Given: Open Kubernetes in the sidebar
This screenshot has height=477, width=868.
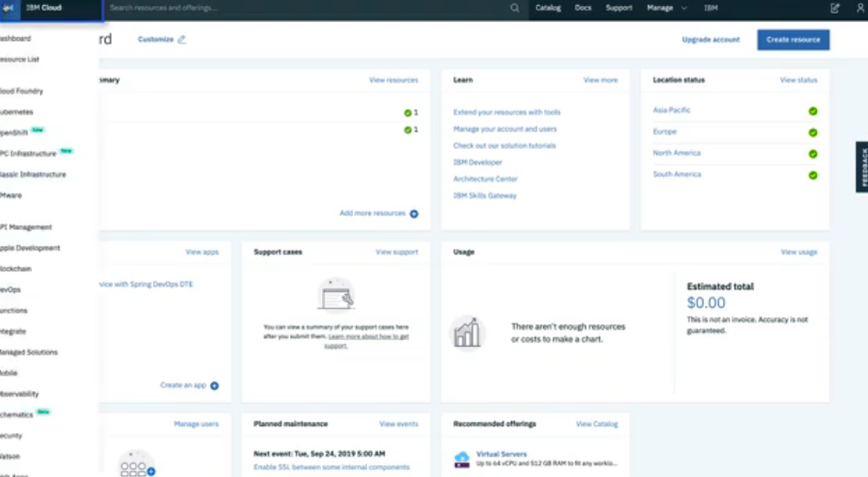Looking at the screenshot, I should 16,112.
